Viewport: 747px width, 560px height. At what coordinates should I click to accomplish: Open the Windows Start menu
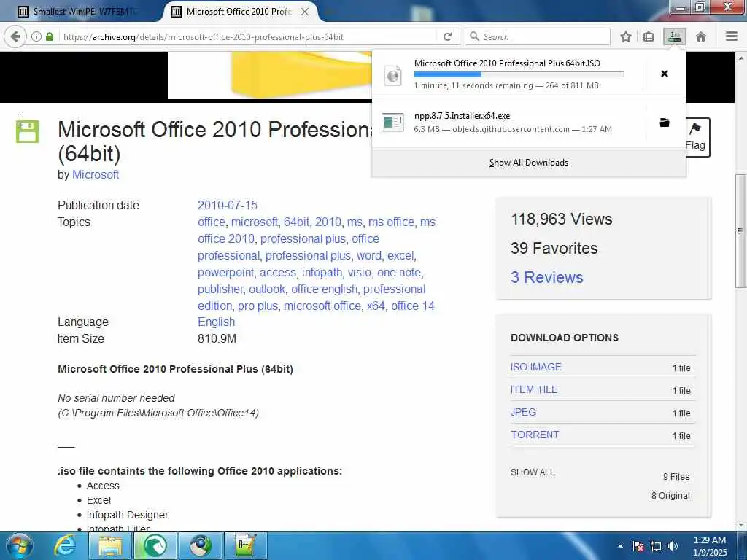point(20,545)
